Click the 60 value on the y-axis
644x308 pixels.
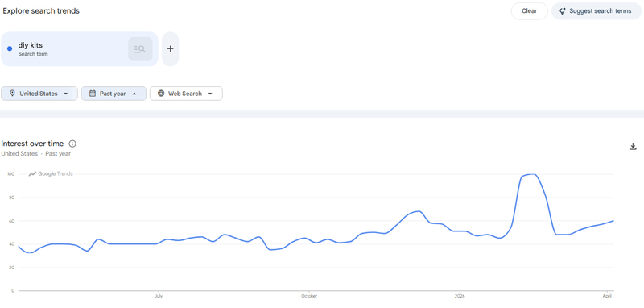click(12, 221)
